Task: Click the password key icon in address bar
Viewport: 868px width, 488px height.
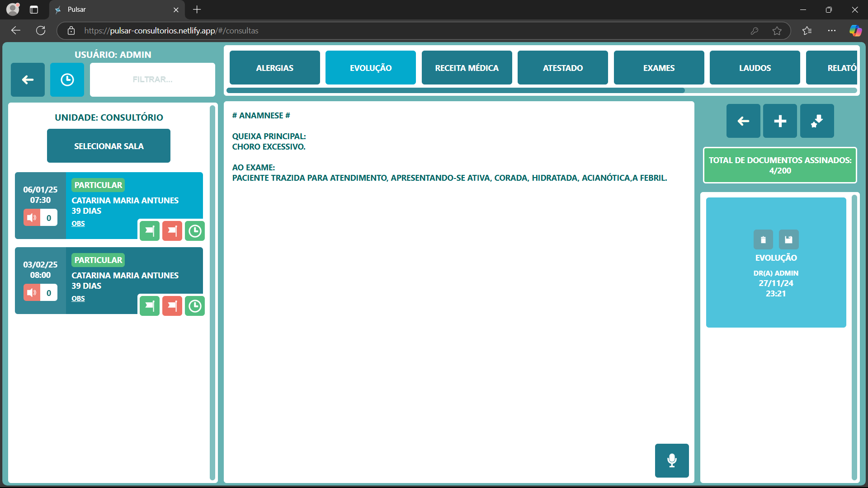Action: (x=755, y=31)
